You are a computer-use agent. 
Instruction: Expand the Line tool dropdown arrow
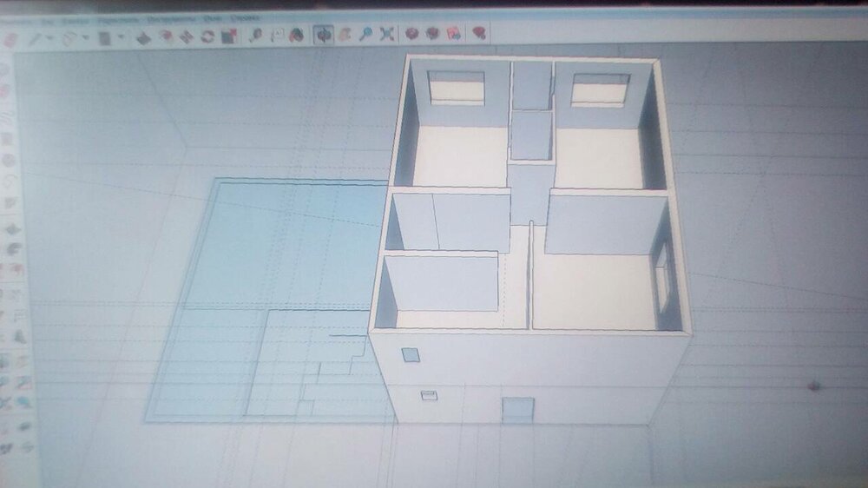[x=49, y=39]
